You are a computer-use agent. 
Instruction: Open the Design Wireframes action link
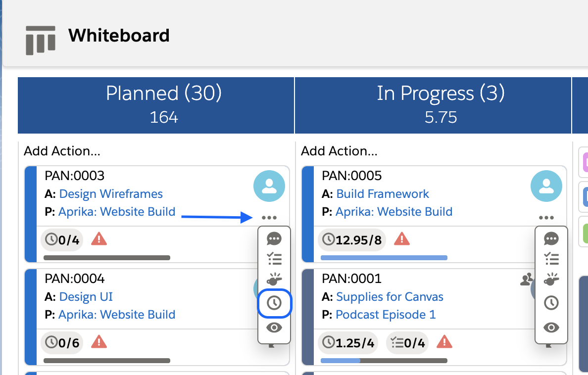click(x=111, y=194)
